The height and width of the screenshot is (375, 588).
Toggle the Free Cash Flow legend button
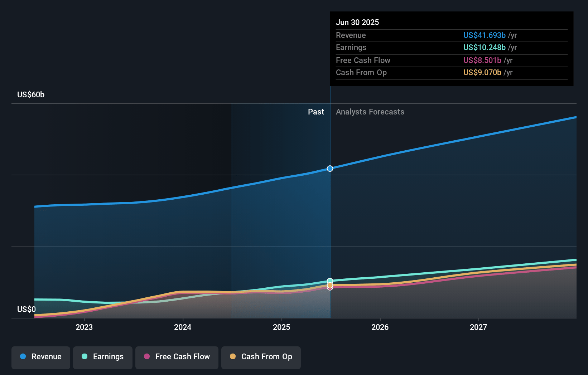pos(177,357)
